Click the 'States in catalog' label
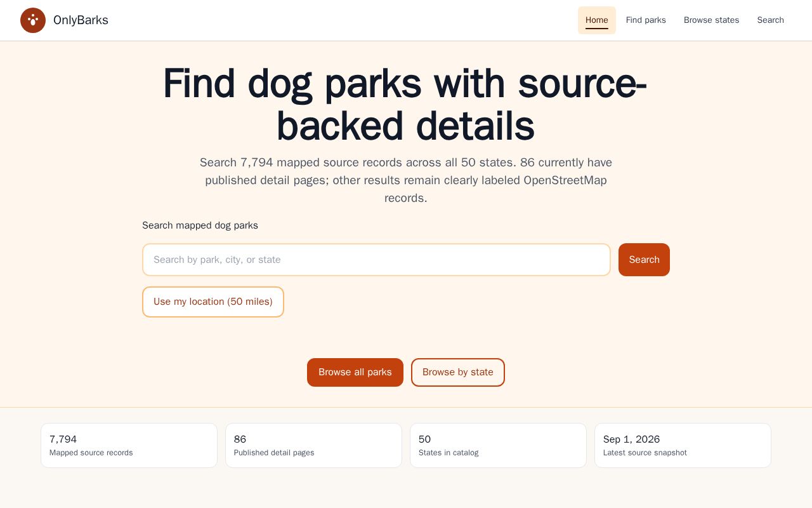The height and width of the screenshot is (508, 812). (x=449, y=453)
